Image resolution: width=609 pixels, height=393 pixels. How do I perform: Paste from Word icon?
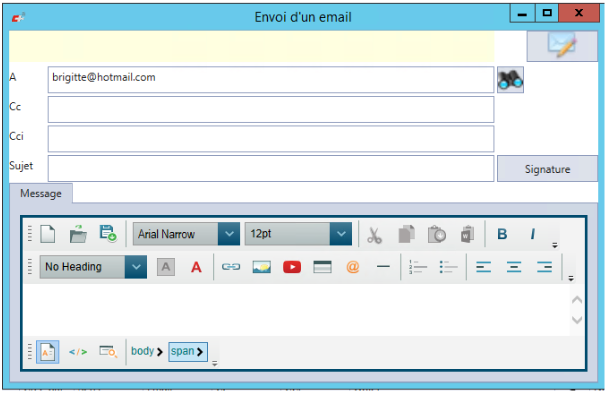pyautogui.click(x=467, y=234)
